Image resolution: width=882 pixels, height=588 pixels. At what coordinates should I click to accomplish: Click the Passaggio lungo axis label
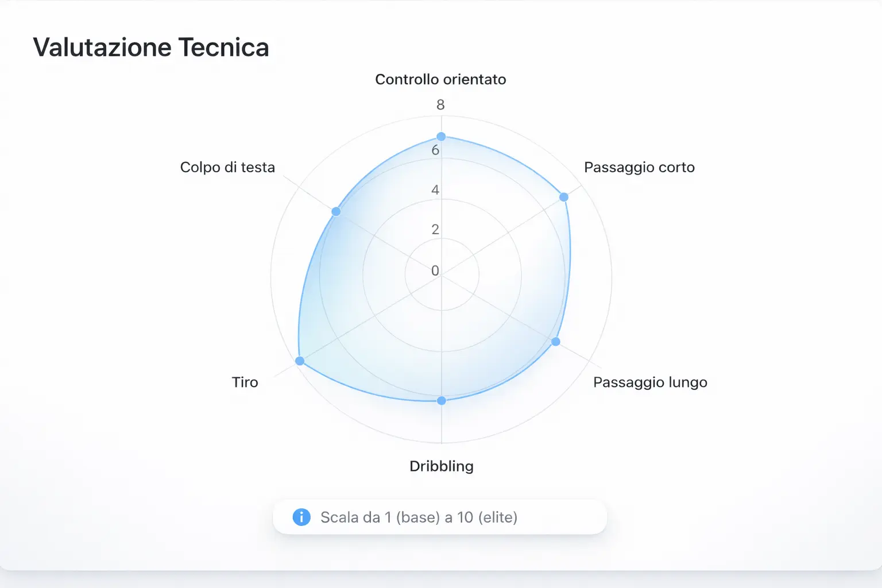point(650,382)
